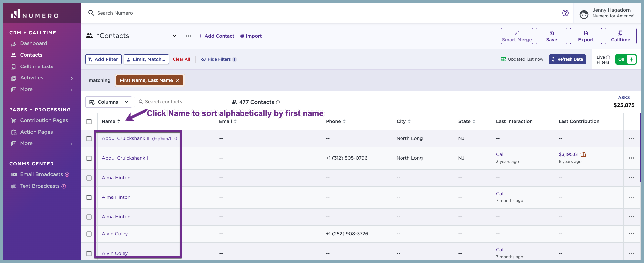This screenshot has width=644, height=263.
Task: Toggle the Live Filters On switch
Action: pos(626,59)
